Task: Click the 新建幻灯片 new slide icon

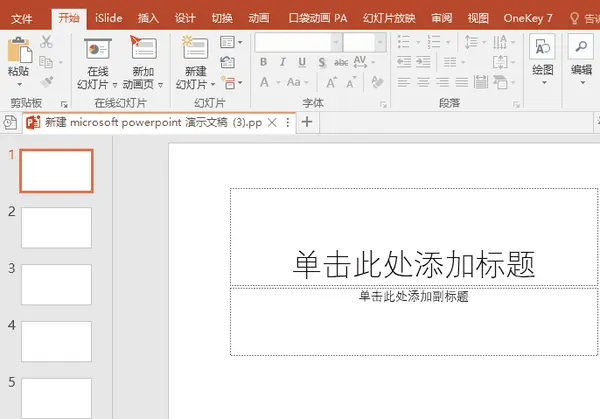Action: pyautogui.click(x=195, y=48)
